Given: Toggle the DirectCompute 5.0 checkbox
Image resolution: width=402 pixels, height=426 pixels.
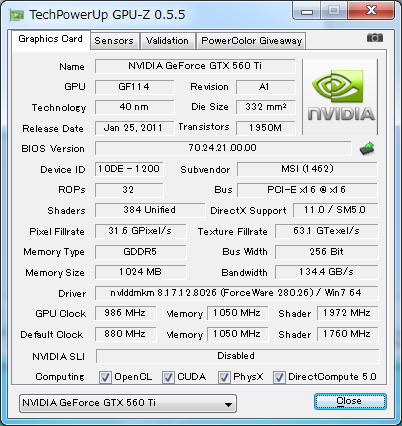Looking at the screenshot, I should click(x=279, y=377).
